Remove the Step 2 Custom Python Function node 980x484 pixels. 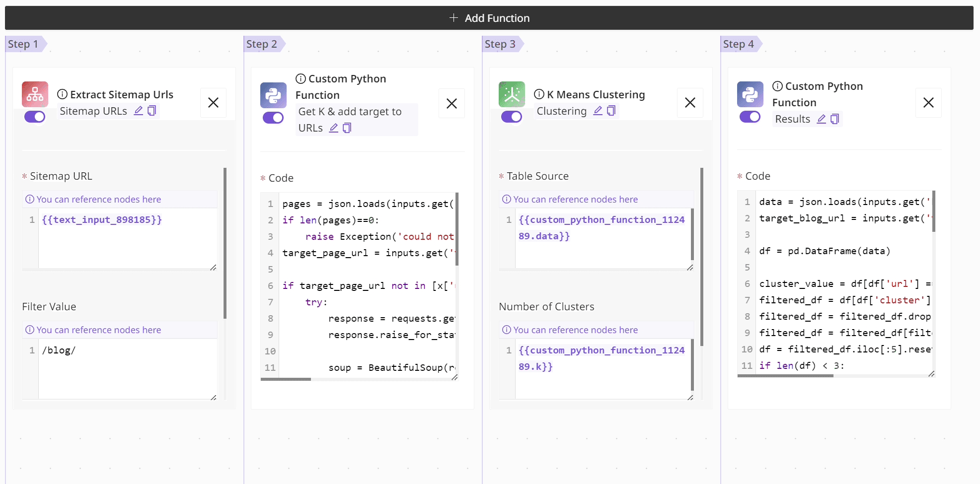tap(452, 103)
